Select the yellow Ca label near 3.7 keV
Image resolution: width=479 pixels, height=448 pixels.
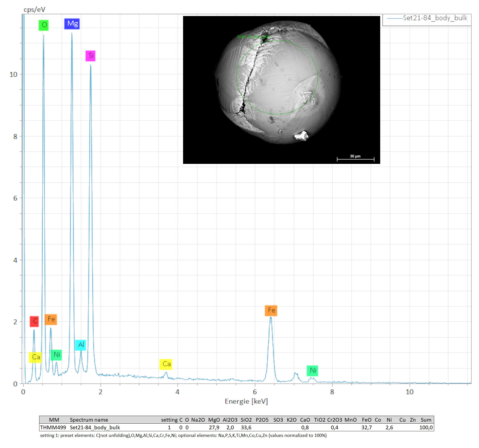click(166, 364)
